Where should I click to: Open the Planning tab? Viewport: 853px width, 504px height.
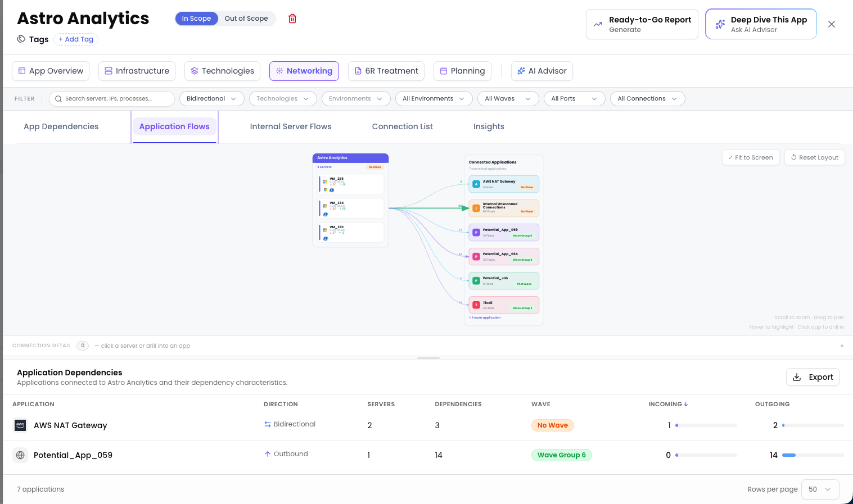[x=462, y=71]
